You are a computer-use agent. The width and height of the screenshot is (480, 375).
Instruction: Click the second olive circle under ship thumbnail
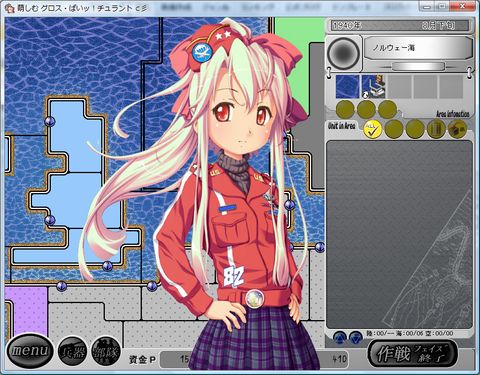click(366, 109)
